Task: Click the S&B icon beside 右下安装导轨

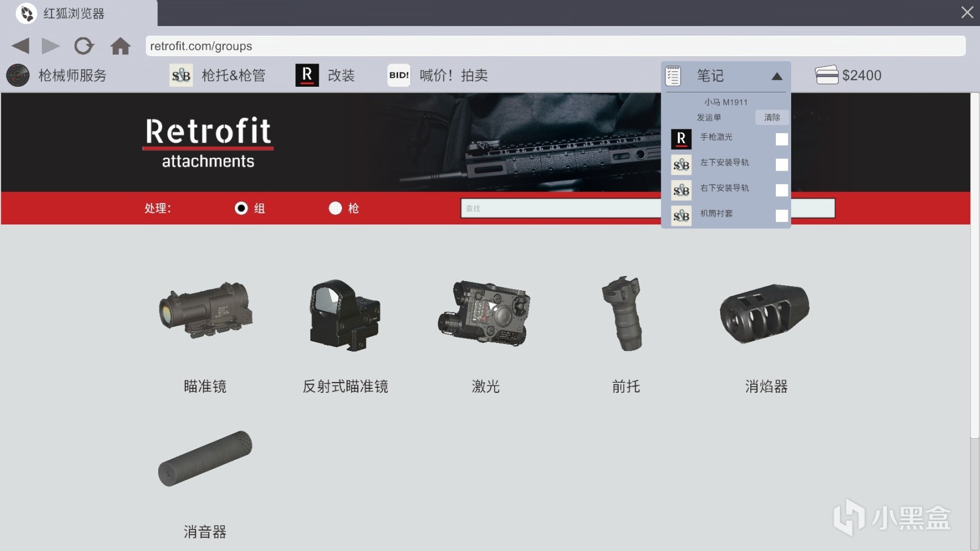Action: pyautogui.click(x=681, y=190)
